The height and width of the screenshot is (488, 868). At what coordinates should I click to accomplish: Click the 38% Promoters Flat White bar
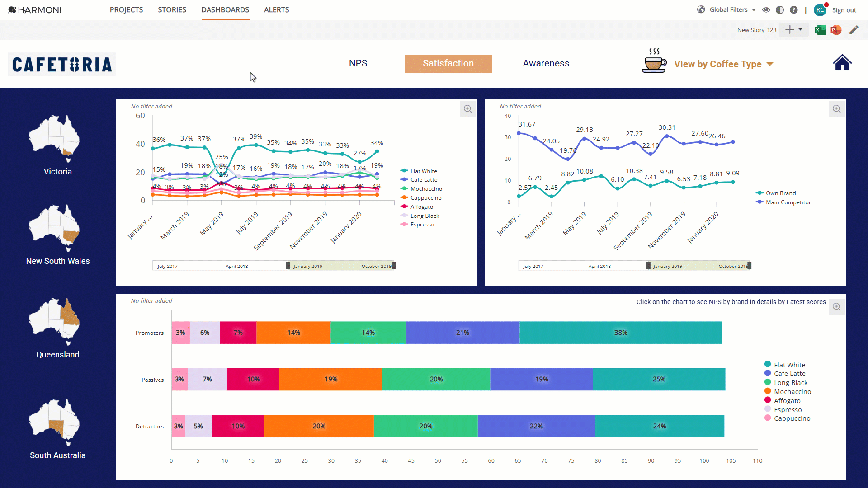[x=621, y=333]
